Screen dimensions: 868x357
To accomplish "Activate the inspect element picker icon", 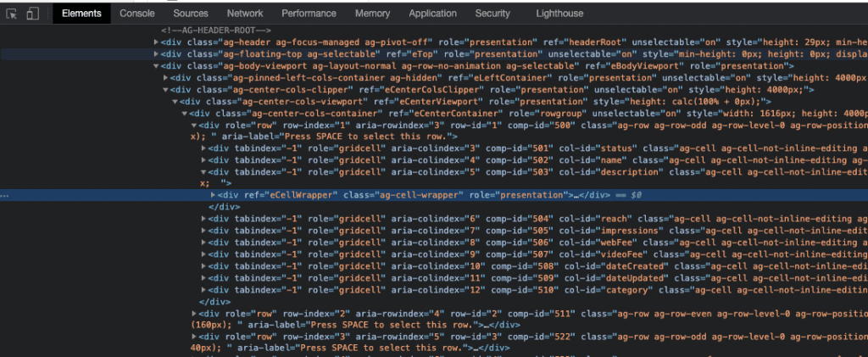I will pos(12,14).
